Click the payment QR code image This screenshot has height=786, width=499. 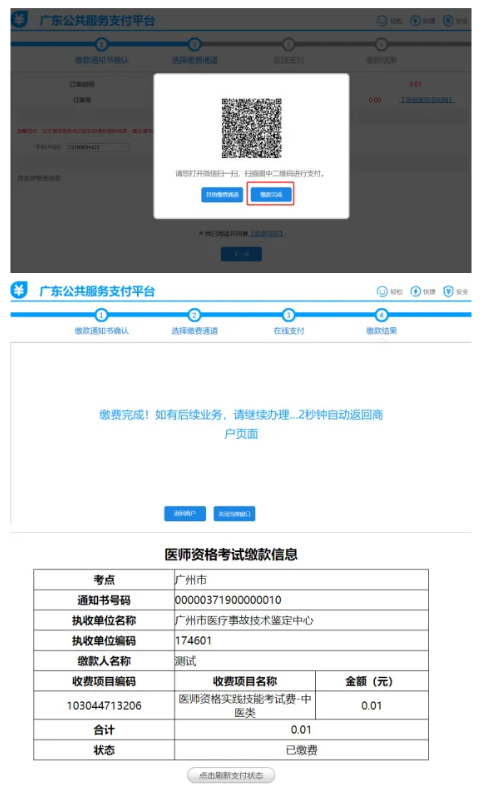pos(252,128)
